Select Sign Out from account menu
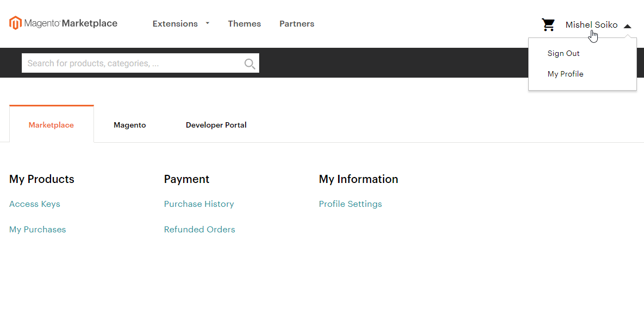Viewport: 644px width, 316px height. pyautogui.click(x=564, y=53)
